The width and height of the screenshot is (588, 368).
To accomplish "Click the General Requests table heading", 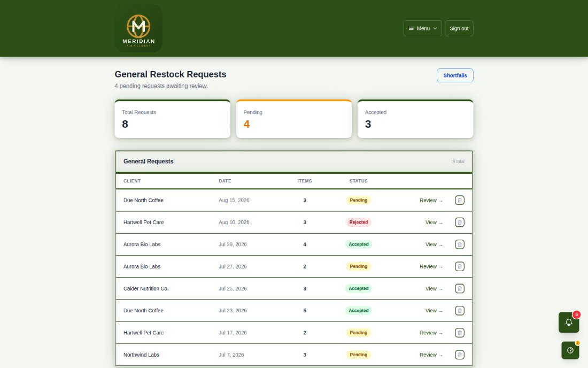I will pos(149,162).
